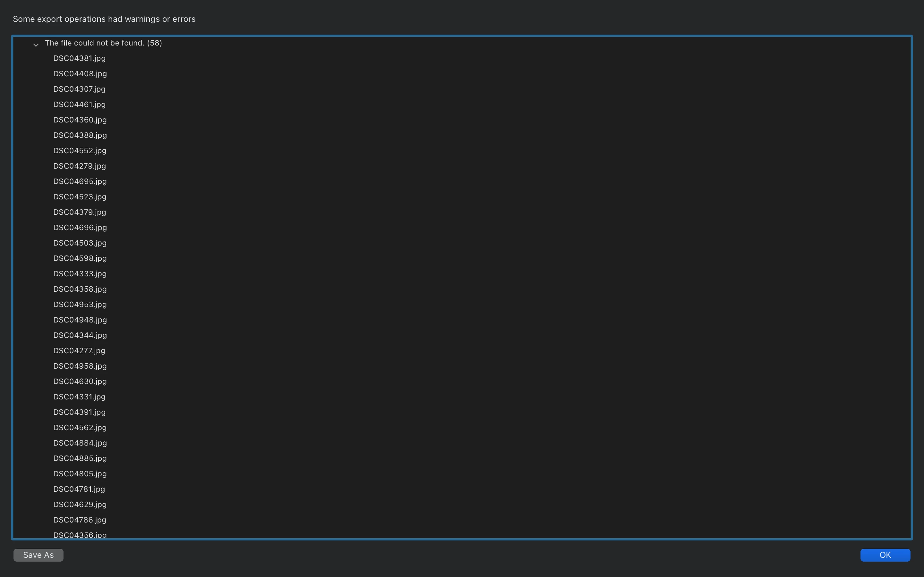The width and height of the screenshot is (924, 577).
Task: Select DSC04562.jpg entry
Action: tap(80, 427)
